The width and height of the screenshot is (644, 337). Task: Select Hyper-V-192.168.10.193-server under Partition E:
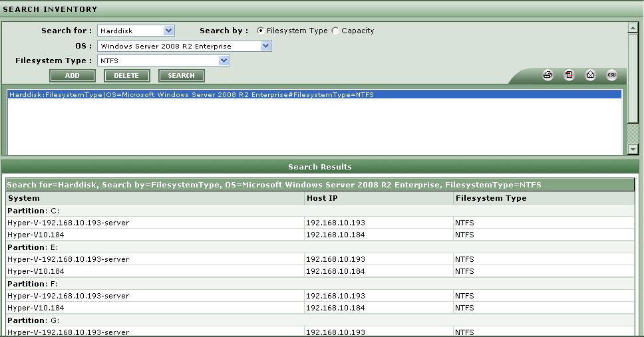coord(68,259)
